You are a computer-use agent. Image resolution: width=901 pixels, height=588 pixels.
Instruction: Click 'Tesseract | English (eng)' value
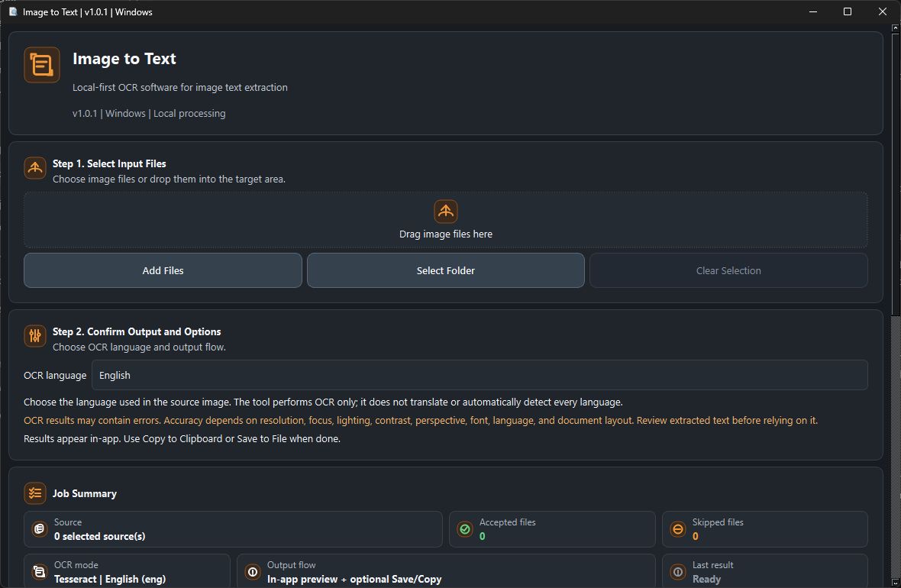(x=110, y=579)
